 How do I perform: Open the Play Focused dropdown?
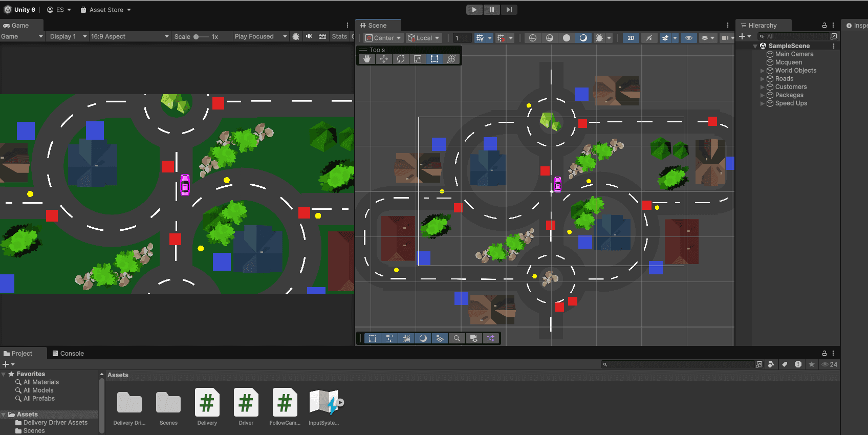261,36
